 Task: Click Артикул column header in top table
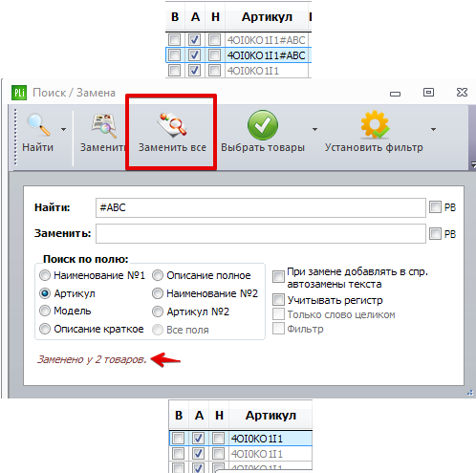267,17
